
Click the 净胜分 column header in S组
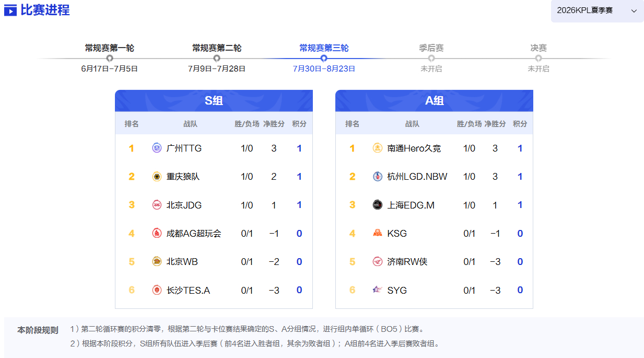(x=274, y=124)
